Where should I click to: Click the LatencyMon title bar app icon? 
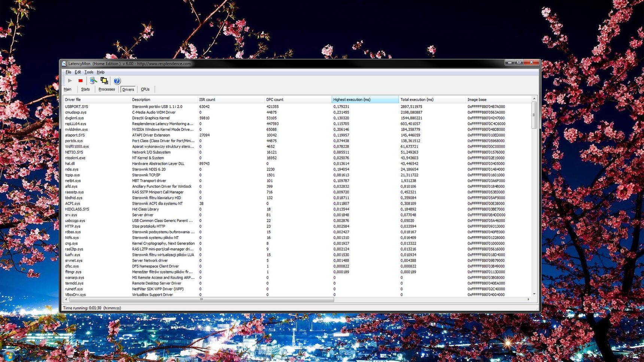pos(64,64)
